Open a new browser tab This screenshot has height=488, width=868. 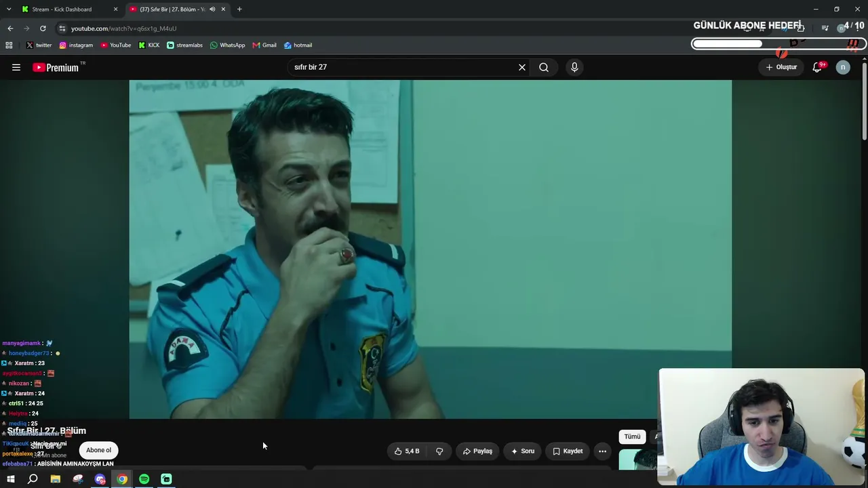[239, 9]
